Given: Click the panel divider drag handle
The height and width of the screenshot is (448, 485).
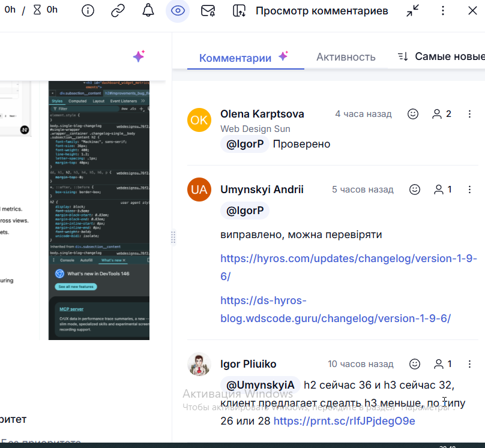Looking at the screenshot, I should pos(173,237).
